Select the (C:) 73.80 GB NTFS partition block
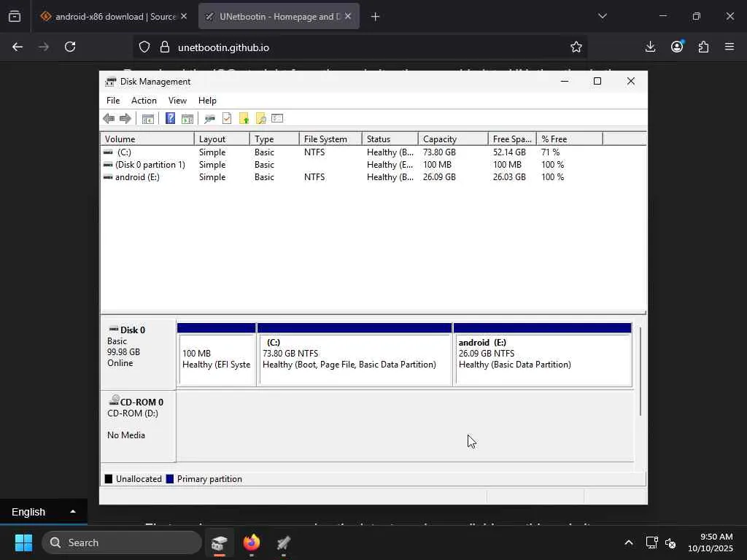Screen dimensions: 747x560 click(x=355, y=355)
